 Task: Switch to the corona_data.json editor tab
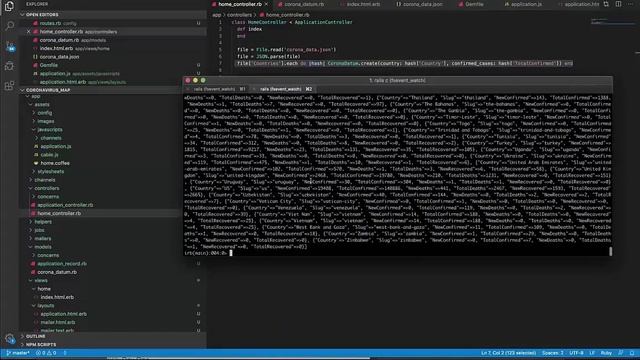pyautogui.click(x=422, y=4)
